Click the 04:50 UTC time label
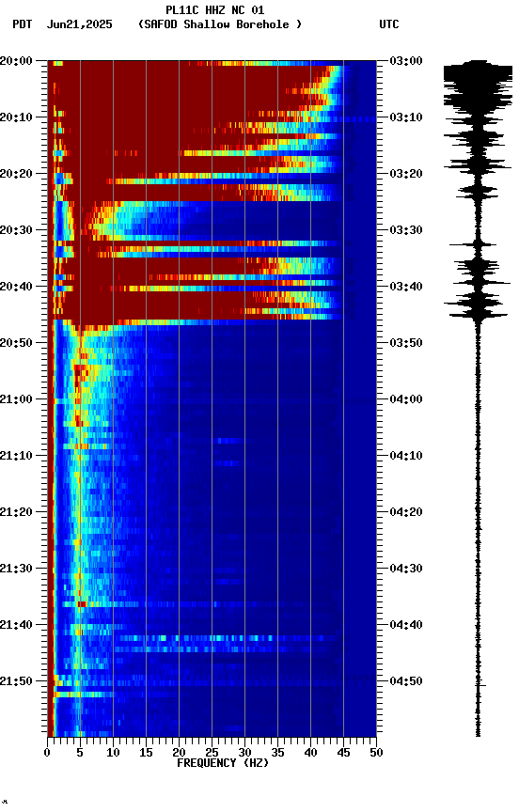 (x=406, y=681)
